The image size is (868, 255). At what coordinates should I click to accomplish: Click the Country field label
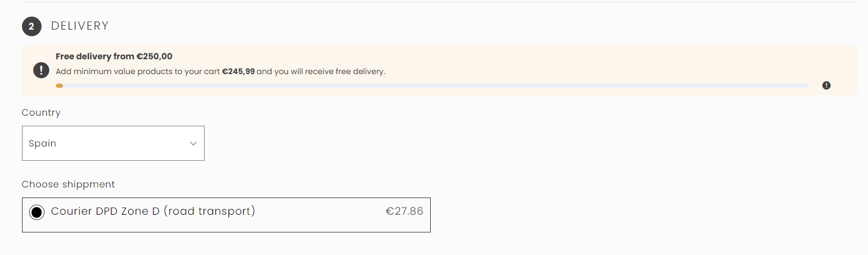(41, 113)
